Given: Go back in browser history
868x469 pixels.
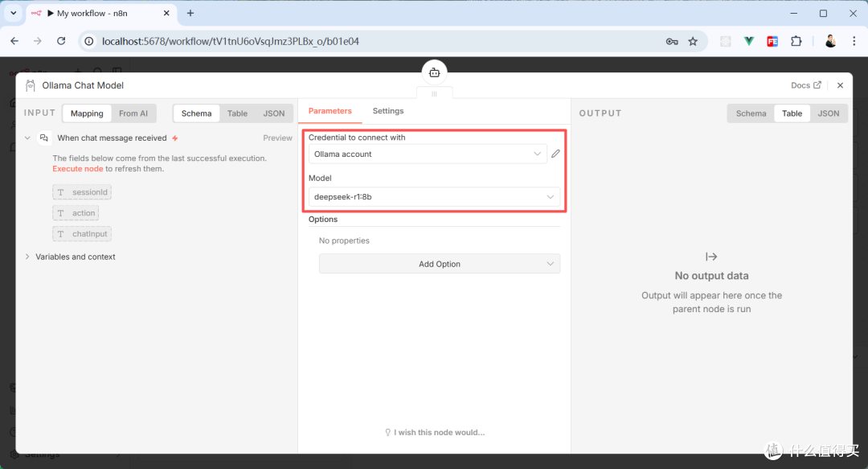Looking at the screenshot, I should pos(15,41).
